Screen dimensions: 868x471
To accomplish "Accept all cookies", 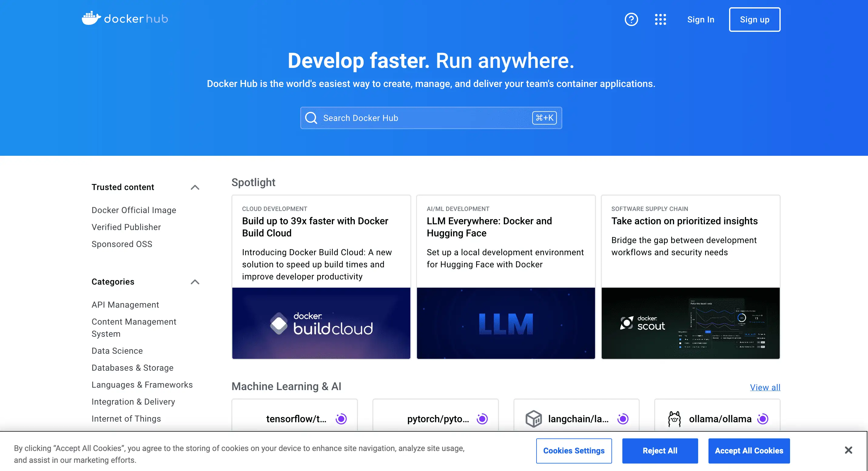I will coord(749,450).
